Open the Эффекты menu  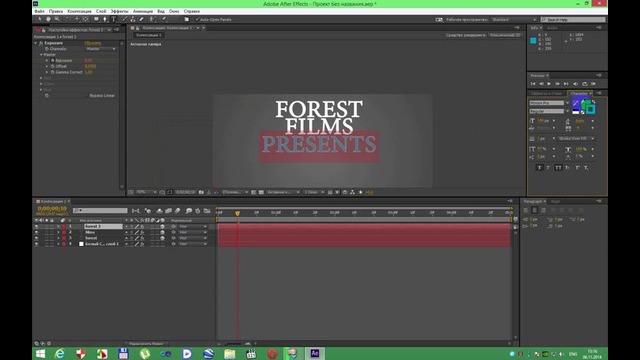[119, 11]
